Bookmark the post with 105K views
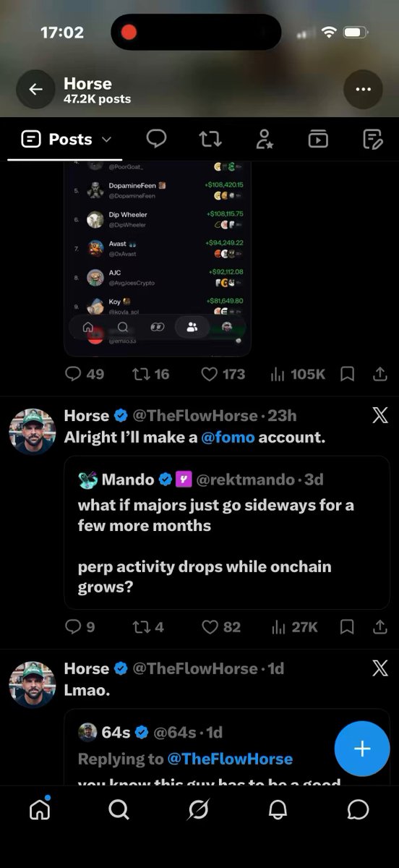The height and width of the screenshot is (868, 399). tap(347, 374)
